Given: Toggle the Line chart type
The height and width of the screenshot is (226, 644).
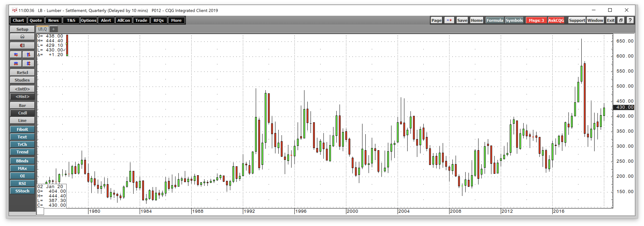Looking at the screenshot, I should [x=22, y=120].
